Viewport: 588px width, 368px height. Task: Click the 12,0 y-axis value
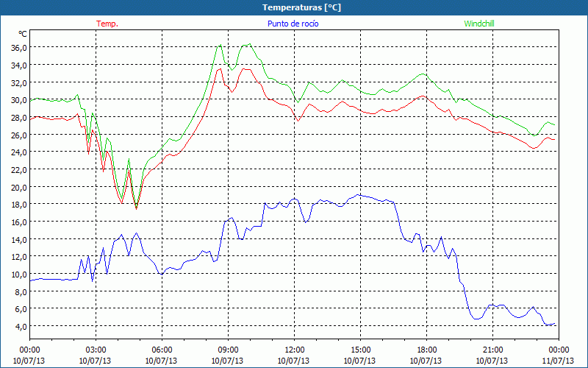coord(19,256)
